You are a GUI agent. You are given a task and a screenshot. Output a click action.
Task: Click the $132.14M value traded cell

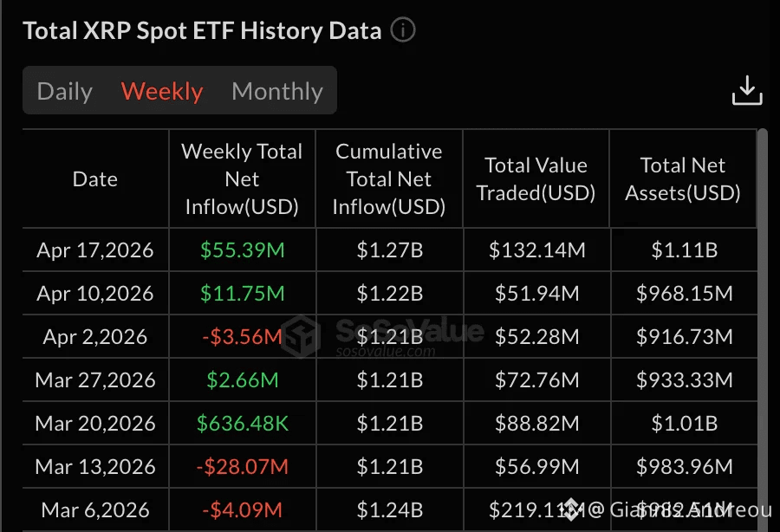(536, 250)
